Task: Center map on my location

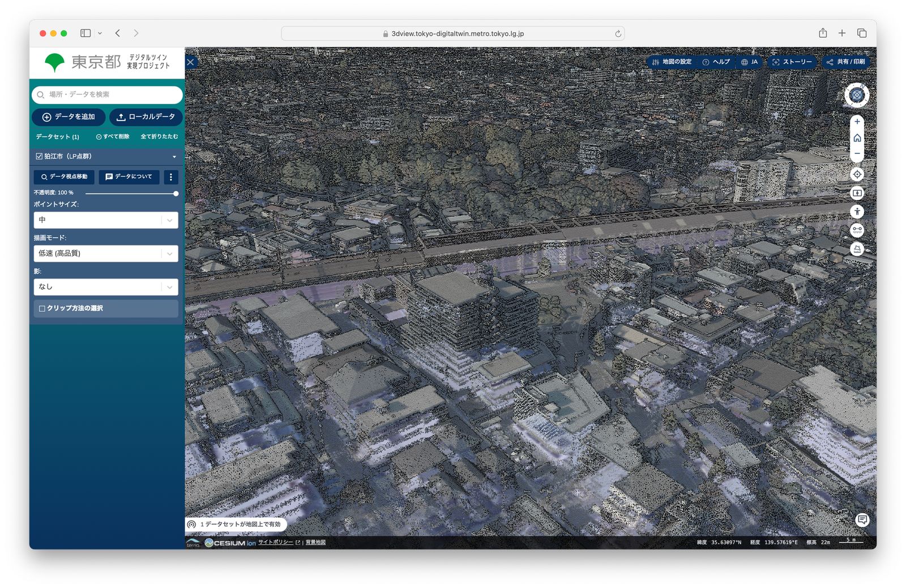Action: pyautogui.click(x=857, y=174)
